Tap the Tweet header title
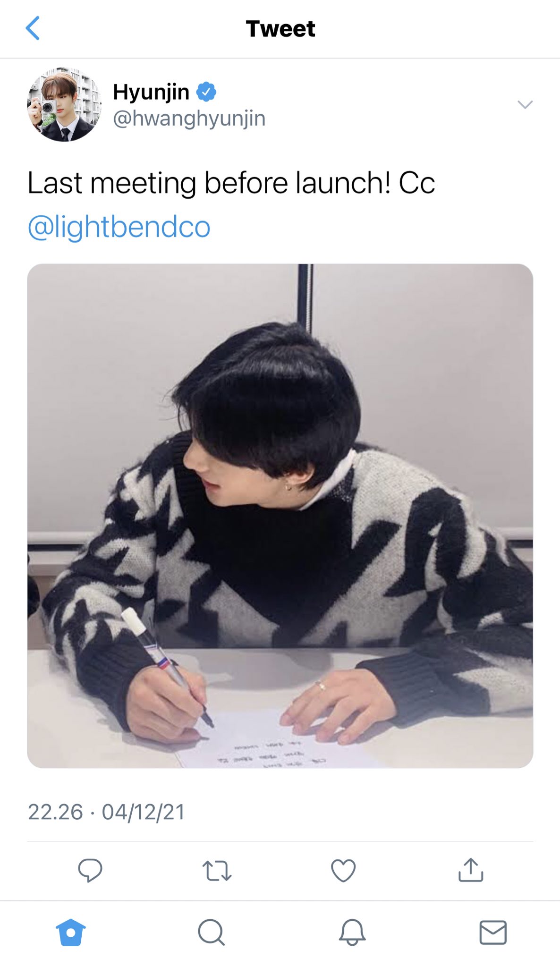 click(280, 29)
